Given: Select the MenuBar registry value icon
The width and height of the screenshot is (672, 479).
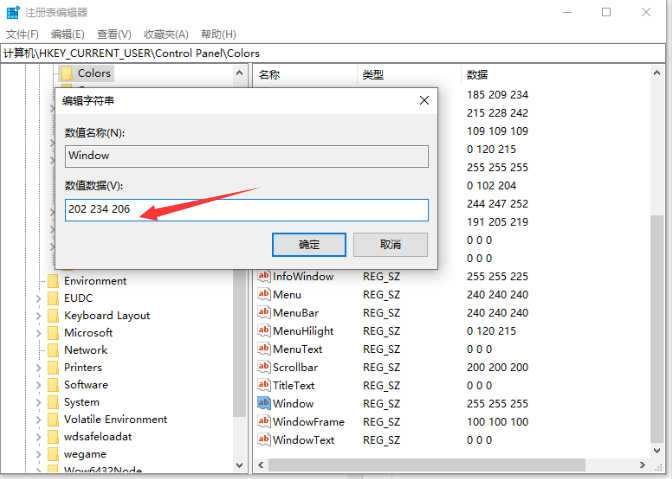Looking at the screenshot, I should [264, 313].
